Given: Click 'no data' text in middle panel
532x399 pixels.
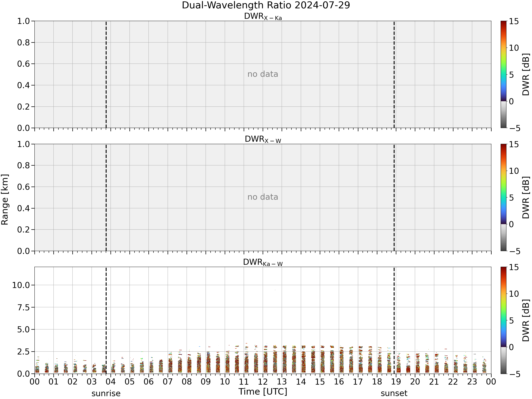Looking at the screenshot, I should (x=263, y=197).
